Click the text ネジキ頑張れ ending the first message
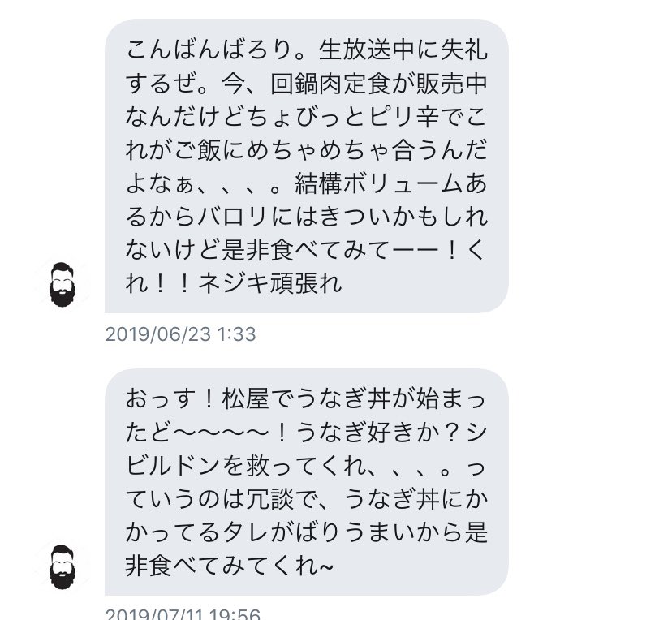Screen dimensions: 672x620 coord(270,284)
